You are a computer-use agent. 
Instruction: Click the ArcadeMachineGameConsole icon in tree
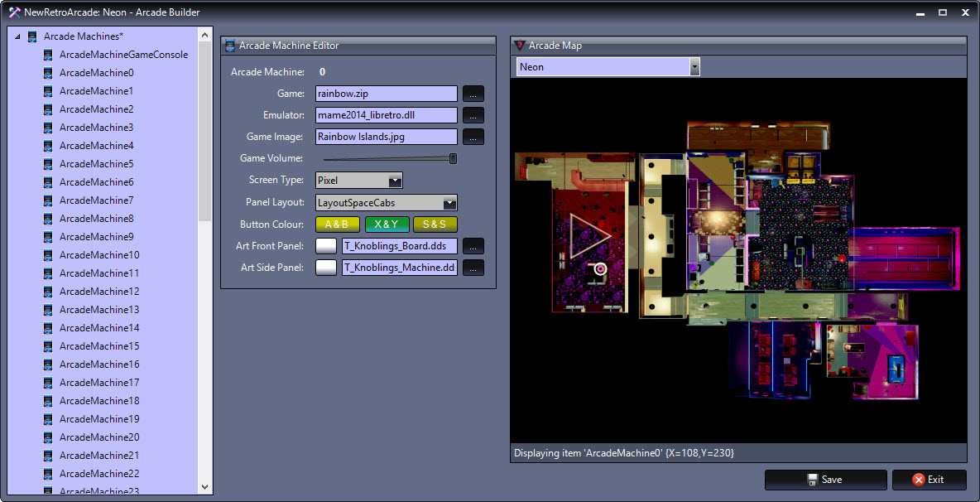(49, 55)
